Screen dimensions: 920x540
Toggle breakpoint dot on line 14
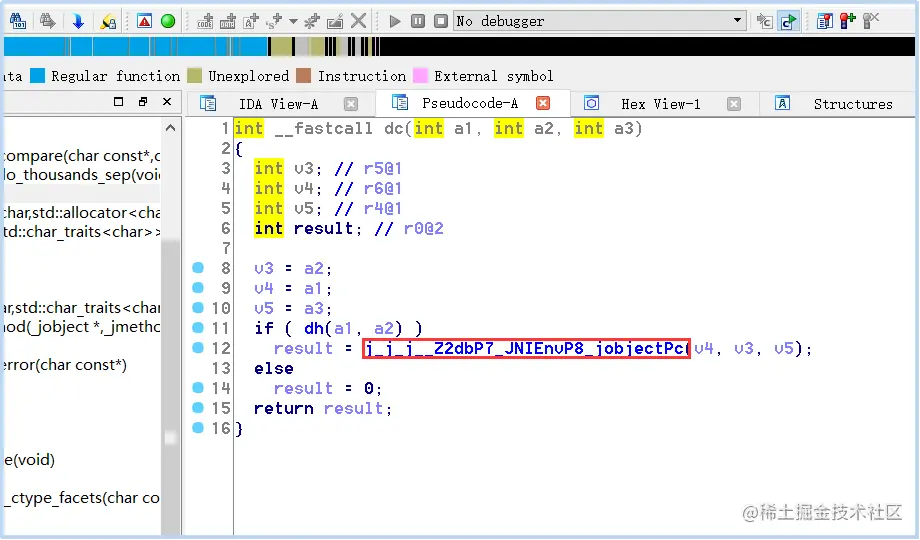pyautogui.click(x=198, y=387)
